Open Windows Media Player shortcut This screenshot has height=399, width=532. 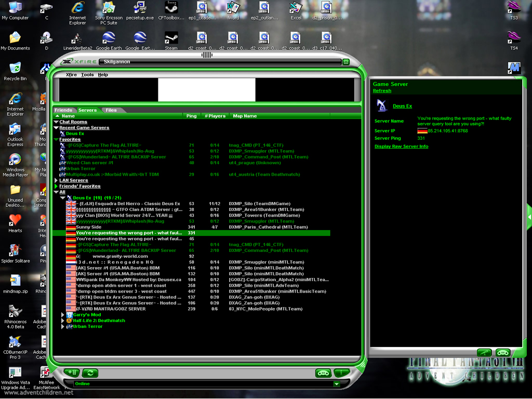pos(15,165)
